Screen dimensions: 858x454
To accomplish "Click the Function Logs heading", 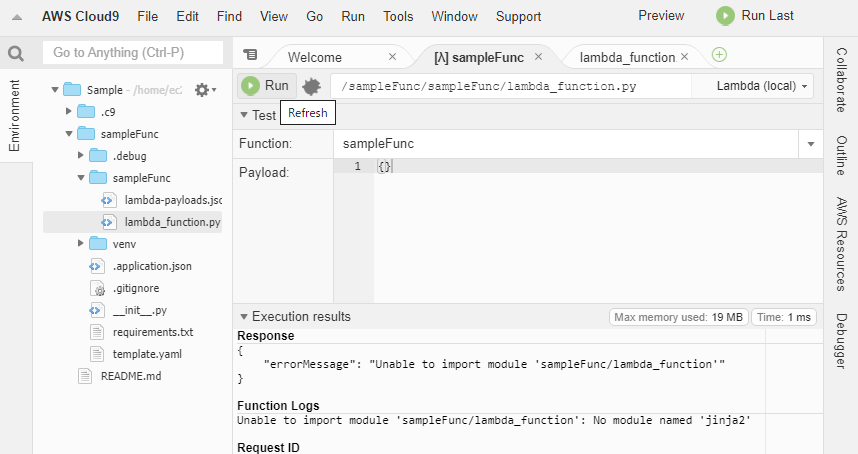I will (278, 406).
